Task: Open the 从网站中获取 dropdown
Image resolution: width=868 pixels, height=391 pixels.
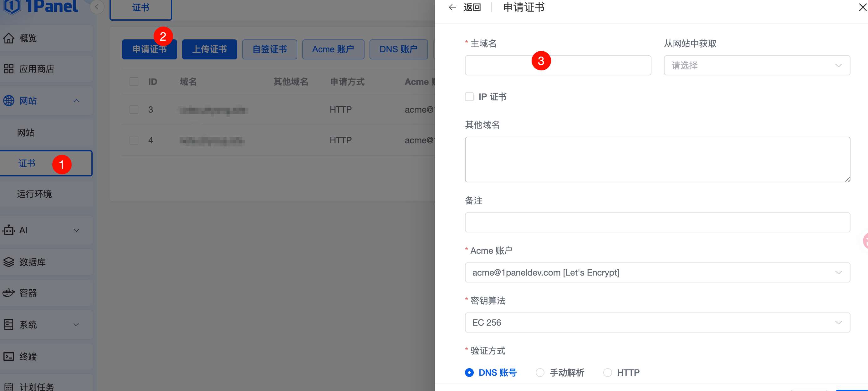Action: (757, 65)
